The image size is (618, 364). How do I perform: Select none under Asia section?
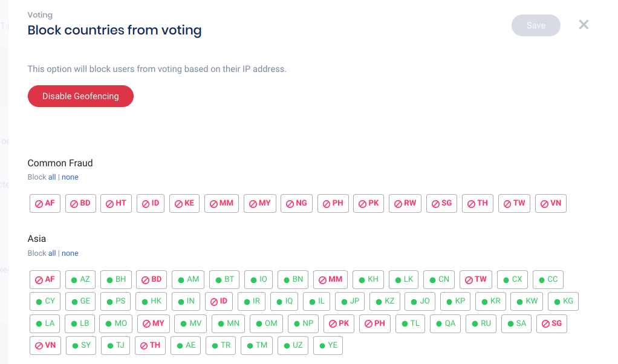tap(70, 253)
